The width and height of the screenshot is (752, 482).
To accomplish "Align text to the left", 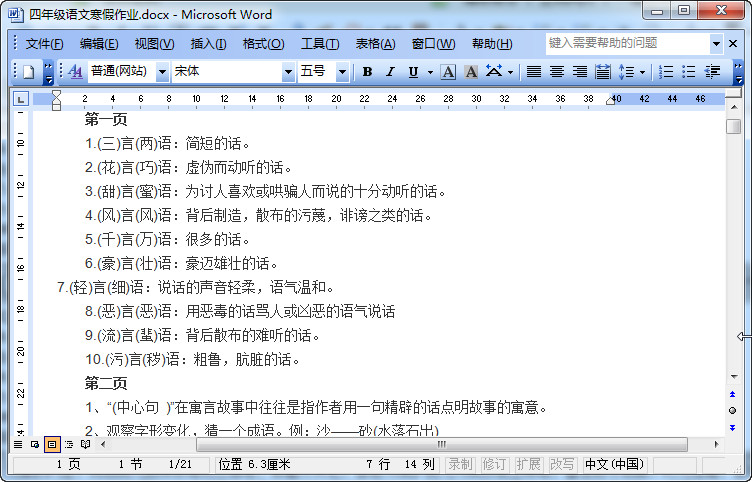I will 534,72.
